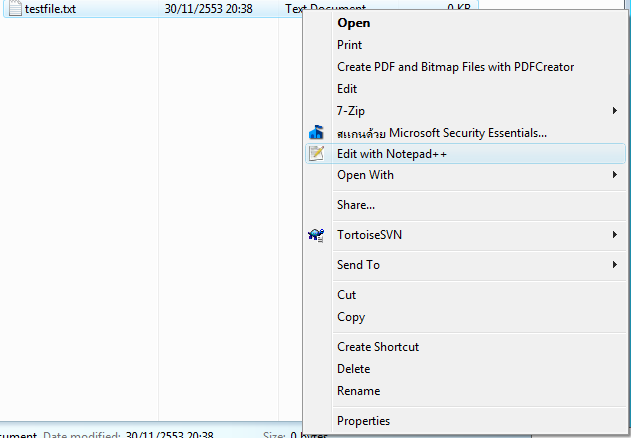Select Print in the context menu

coord(349,45)
